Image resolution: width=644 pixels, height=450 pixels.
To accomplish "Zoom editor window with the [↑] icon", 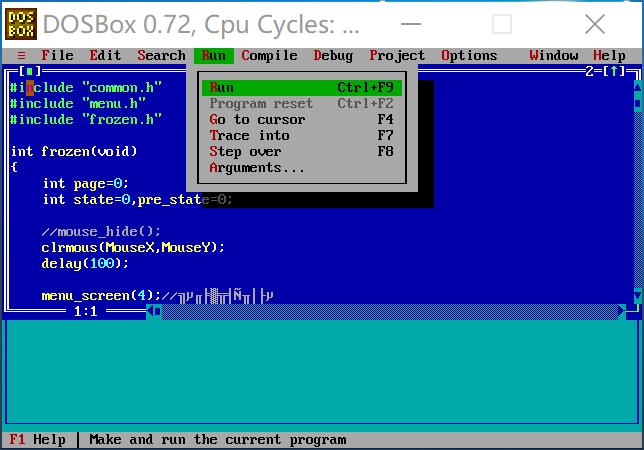I will pyautogui.click(x=614, y=71).
